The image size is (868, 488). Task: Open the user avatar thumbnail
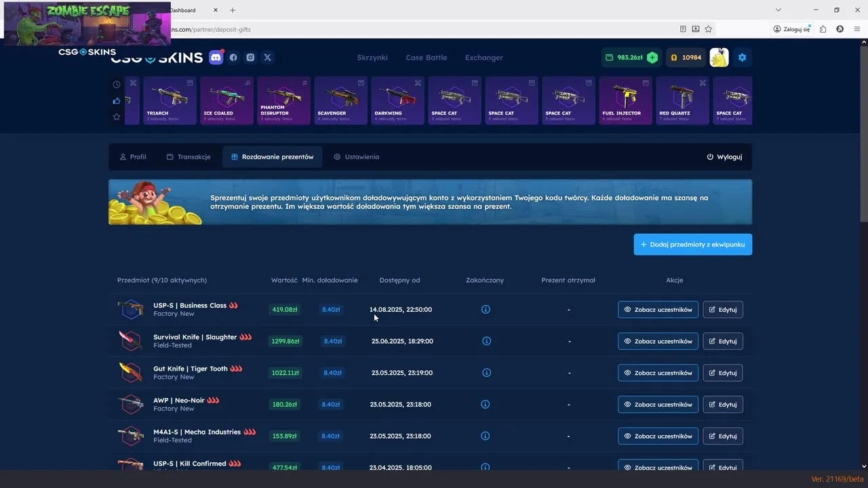coord(719,58)
